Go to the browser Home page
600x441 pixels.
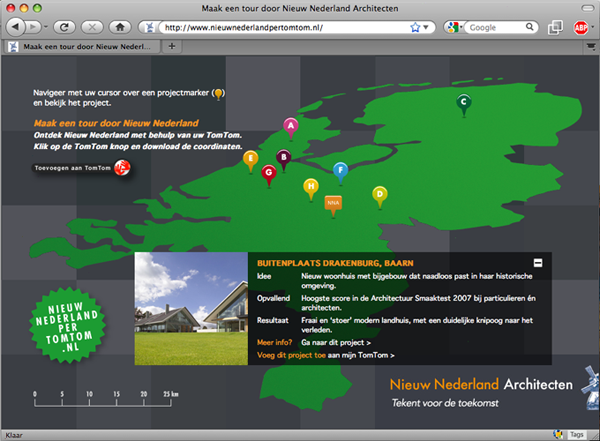click(x=120, y=27)
